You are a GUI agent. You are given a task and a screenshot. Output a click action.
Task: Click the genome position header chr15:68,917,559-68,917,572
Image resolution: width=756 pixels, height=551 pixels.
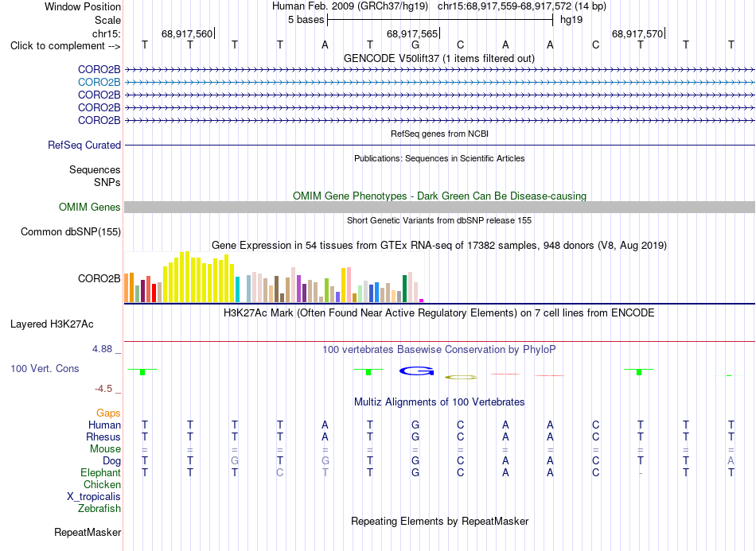[x=505, y=6]
